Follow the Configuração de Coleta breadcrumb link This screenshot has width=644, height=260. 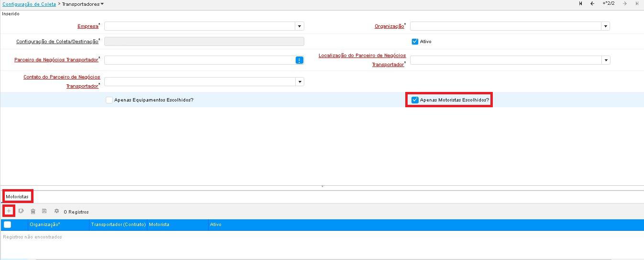tap(29, 4)
